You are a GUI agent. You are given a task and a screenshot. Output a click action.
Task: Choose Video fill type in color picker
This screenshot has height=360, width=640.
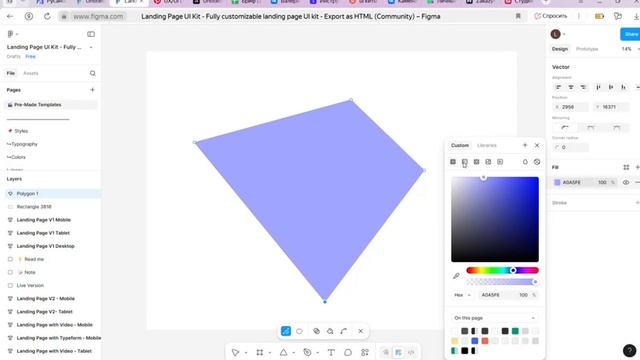(500, 162)
